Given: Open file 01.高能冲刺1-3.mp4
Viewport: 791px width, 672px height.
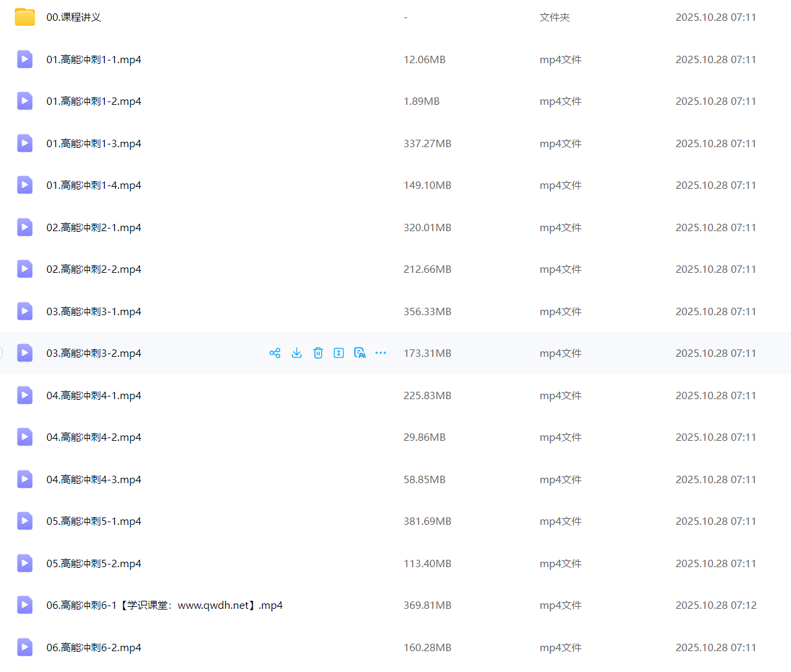Looking at the screenshot, I should point(93,143).
